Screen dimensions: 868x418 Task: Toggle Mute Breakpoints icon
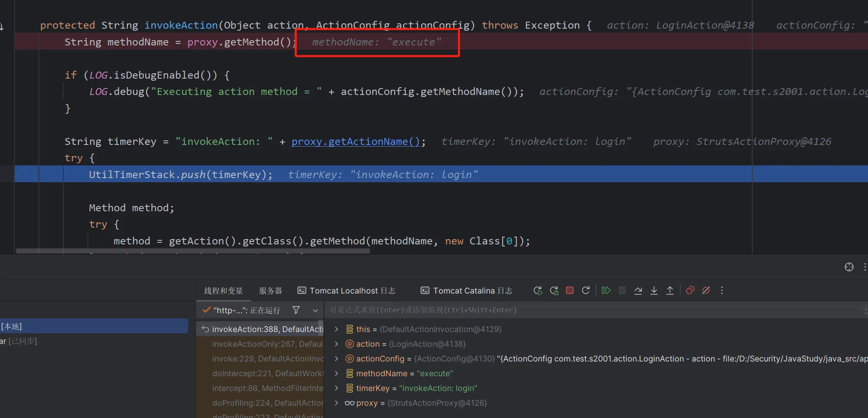pos(706,290)
